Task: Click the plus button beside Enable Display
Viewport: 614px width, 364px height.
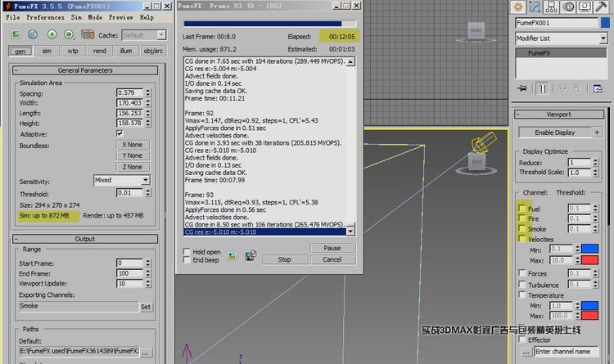Action: point(597,133)
